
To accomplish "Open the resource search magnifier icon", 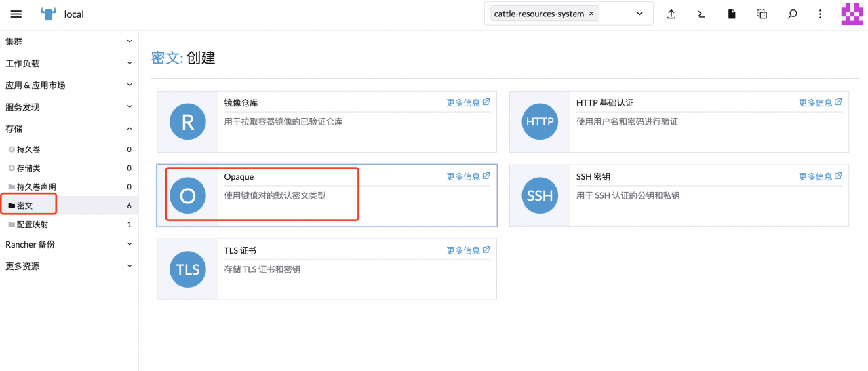I will 792,14.
